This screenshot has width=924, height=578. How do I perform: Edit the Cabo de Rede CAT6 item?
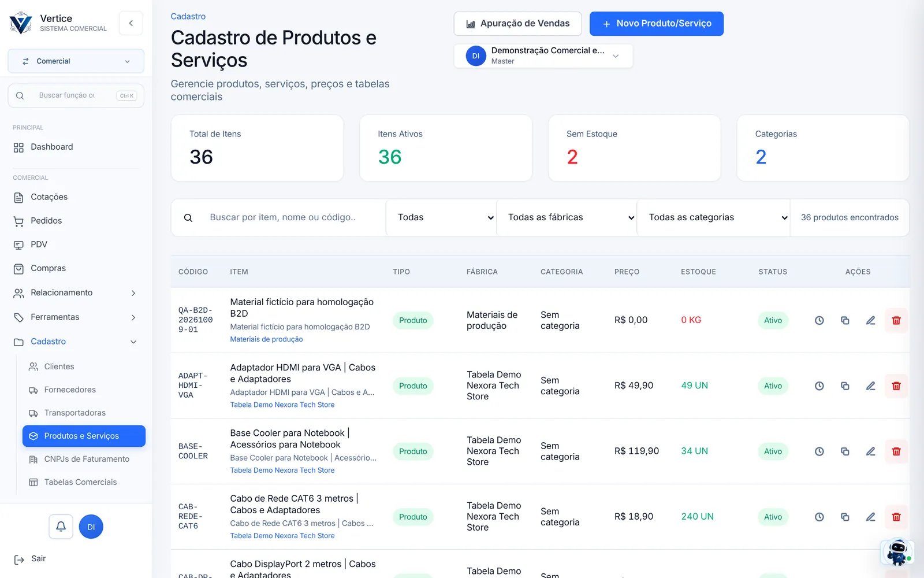click(x=870, y=517)
